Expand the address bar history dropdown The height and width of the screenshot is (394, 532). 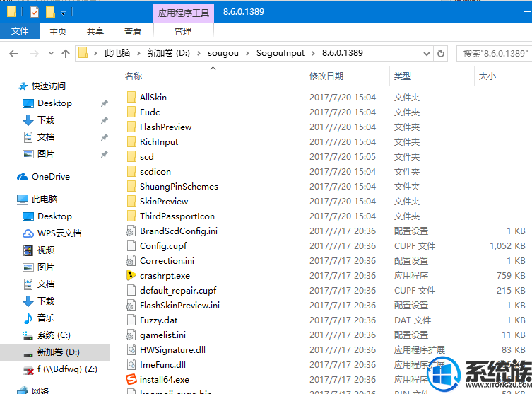[x=427, y=54]
